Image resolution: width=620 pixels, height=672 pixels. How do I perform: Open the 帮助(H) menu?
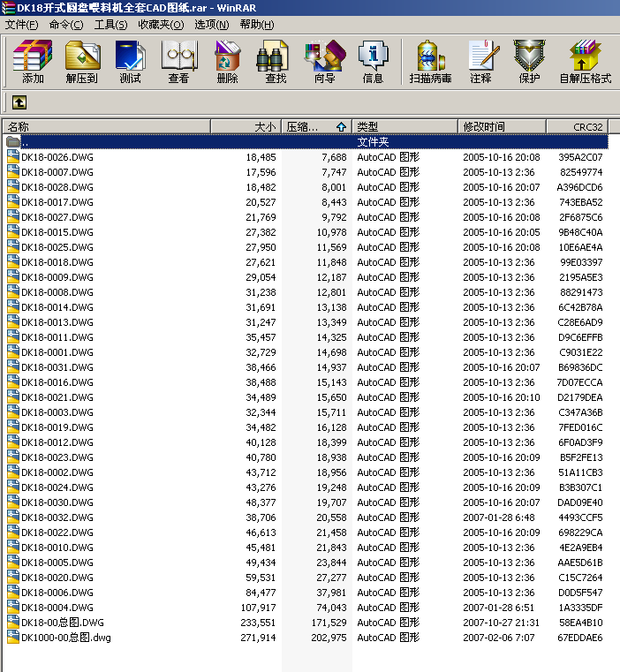pyautogui.click(x=257, y=25)
